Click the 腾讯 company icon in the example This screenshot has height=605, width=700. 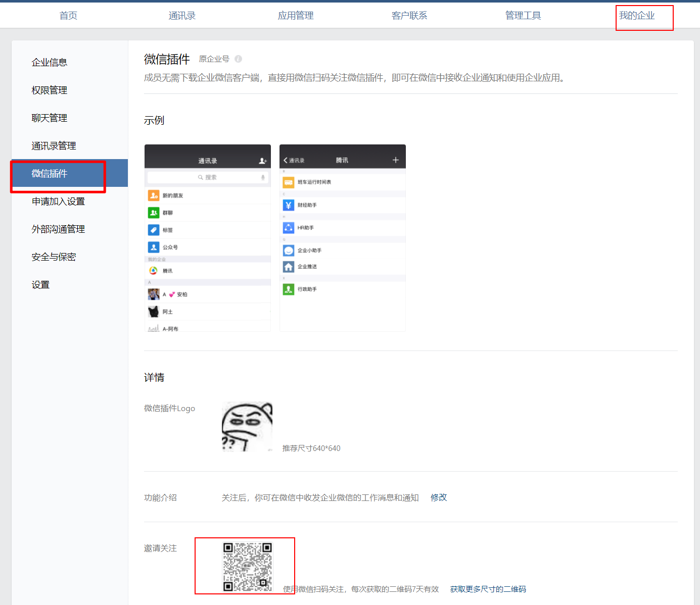pyautogui.click(x=153, y=271)
